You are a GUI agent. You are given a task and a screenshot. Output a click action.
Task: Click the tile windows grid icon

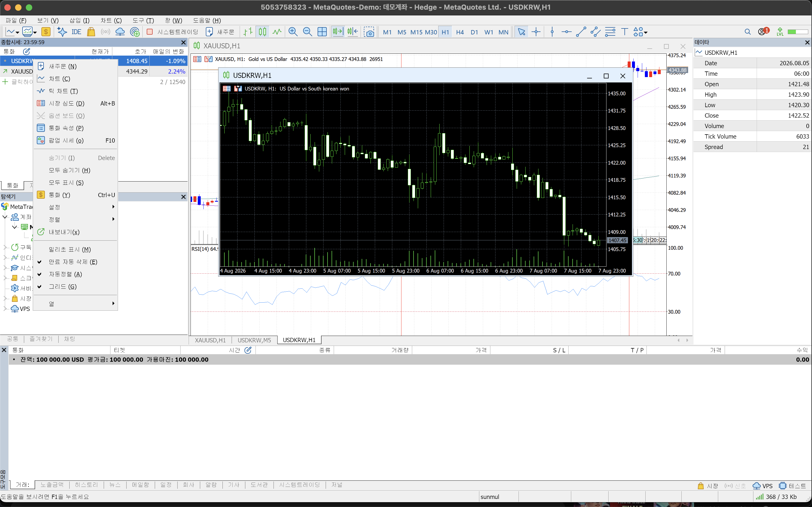coord(322,32)
